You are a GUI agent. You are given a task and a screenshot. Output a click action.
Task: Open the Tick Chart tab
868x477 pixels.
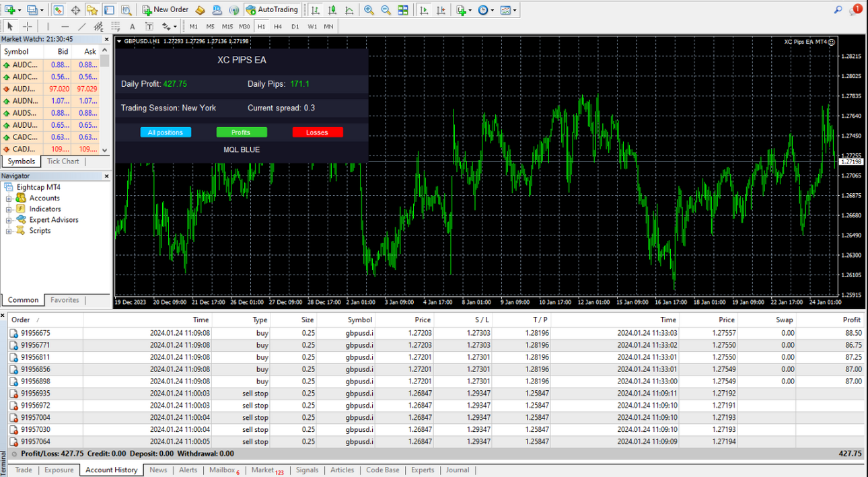tap(63, 161)
